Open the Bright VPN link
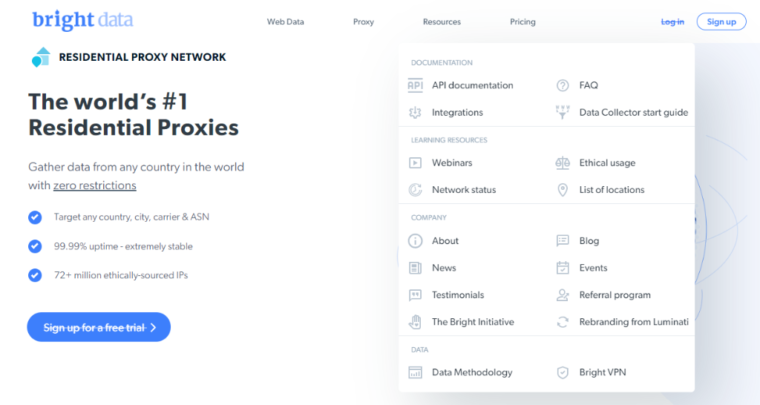The height and width of the screenshot is (405, 760). [602, 373]
